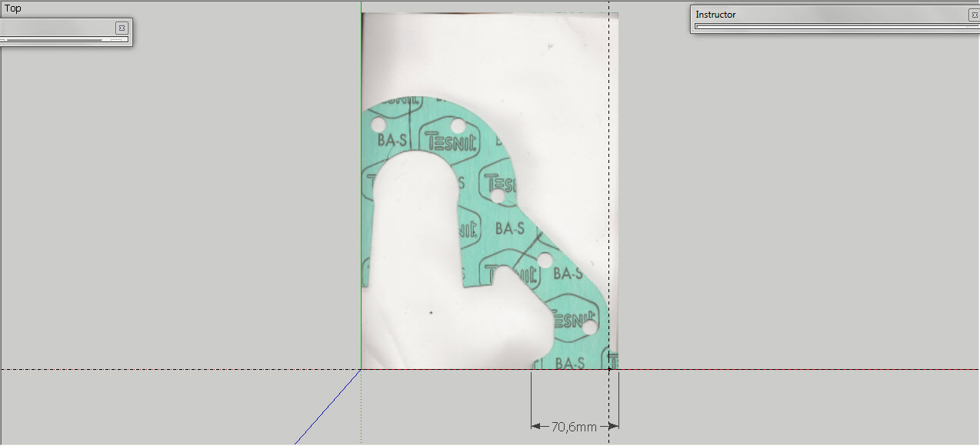Expand the Instructor panel via its title

click(716, 15)
